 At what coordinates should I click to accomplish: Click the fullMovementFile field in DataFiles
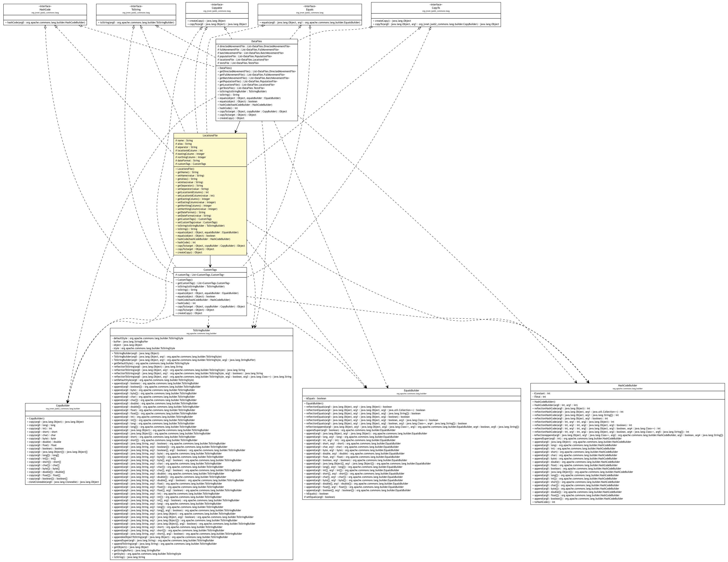coord(248,50)
